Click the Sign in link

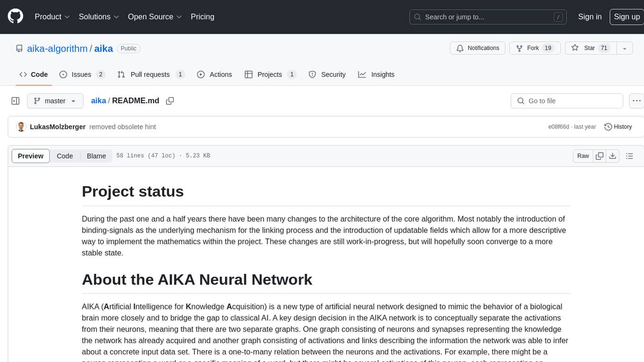pyautogui.click(x=590, y=17)
